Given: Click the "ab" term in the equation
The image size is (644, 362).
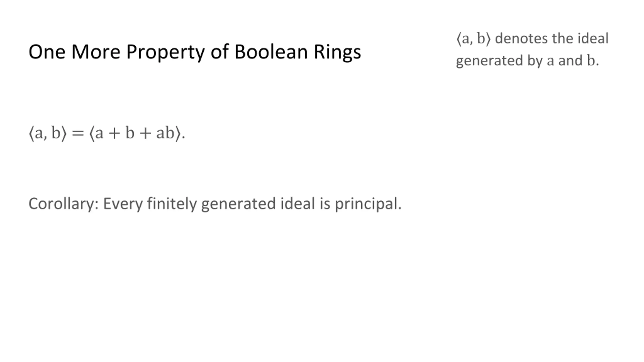Looking at the screenshot, I should (165, 133).
